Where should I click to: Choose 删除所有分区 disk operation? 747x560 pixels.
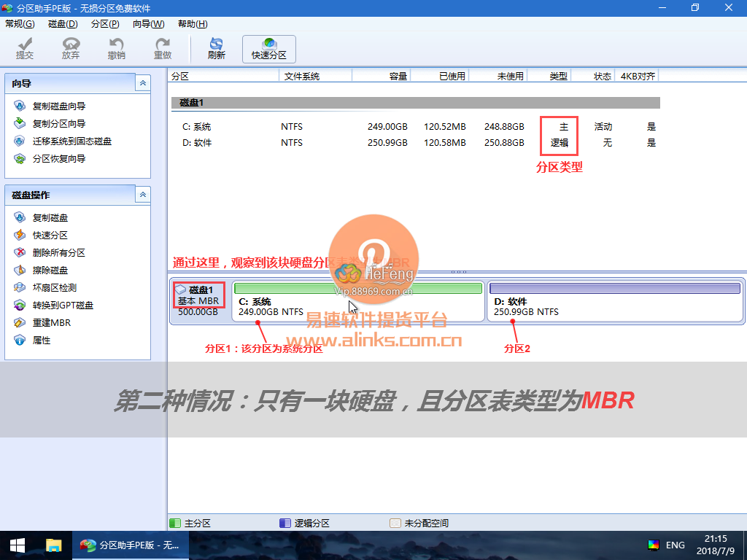[58, 253]
